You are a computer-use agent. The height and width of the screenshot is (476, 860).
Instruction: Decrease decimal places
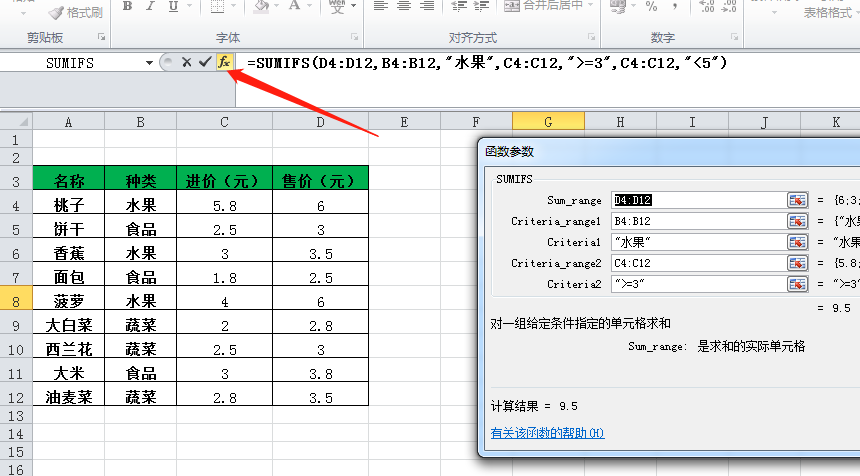coord(729,7)
